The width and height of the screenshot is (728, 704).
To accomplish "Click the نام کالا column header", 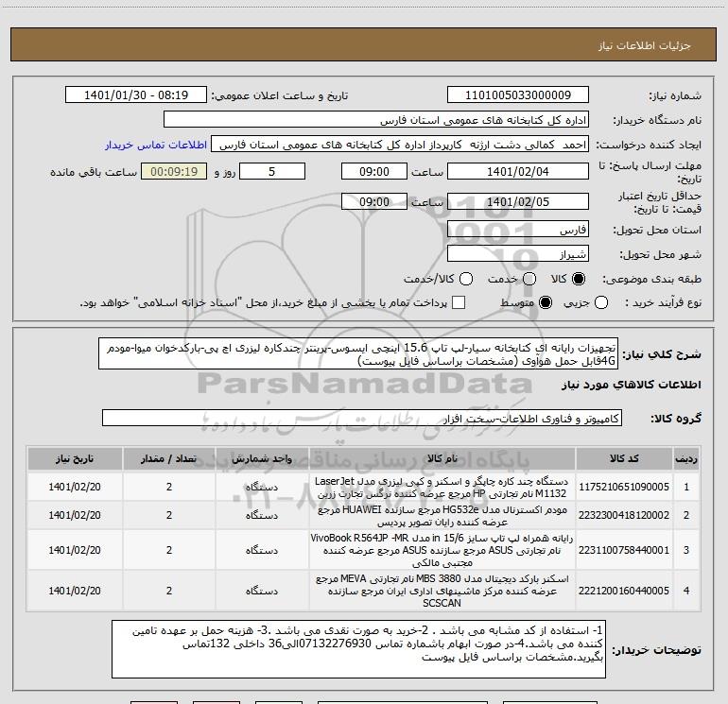I will coord(442,458).
